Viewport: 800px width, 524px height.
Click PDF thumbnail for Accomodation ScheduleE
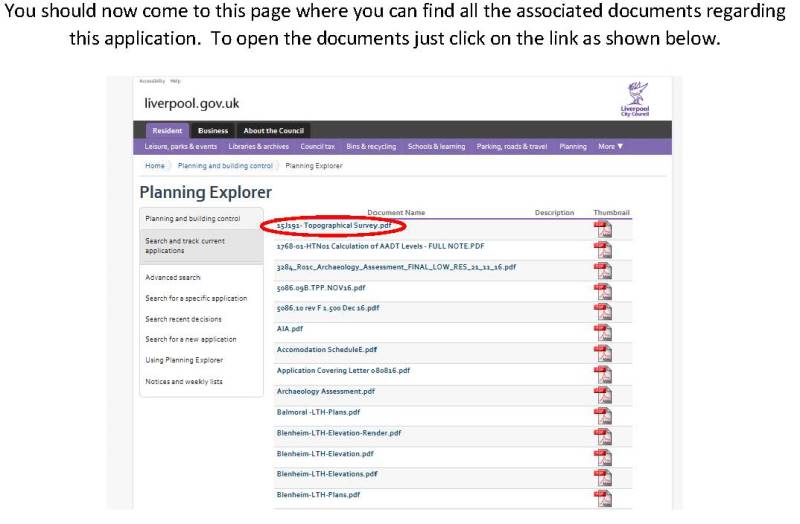603,354
